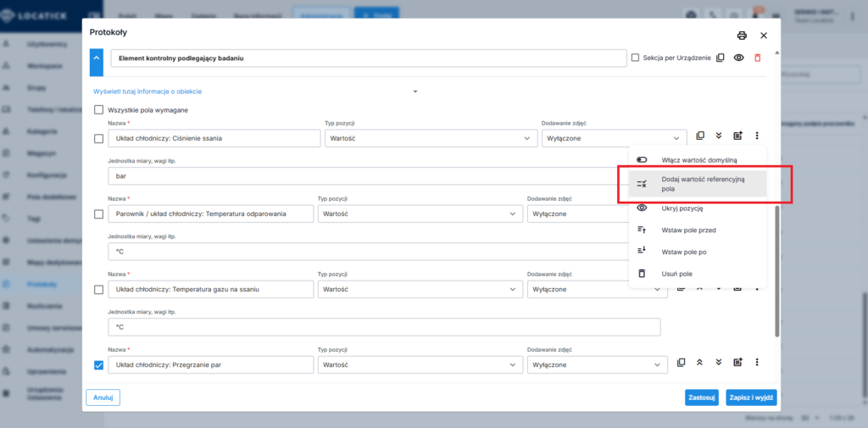Screen dimensions: 868x428
Task: Add note icon on Przegrzanie par row
Action: [x=737, y=362]
